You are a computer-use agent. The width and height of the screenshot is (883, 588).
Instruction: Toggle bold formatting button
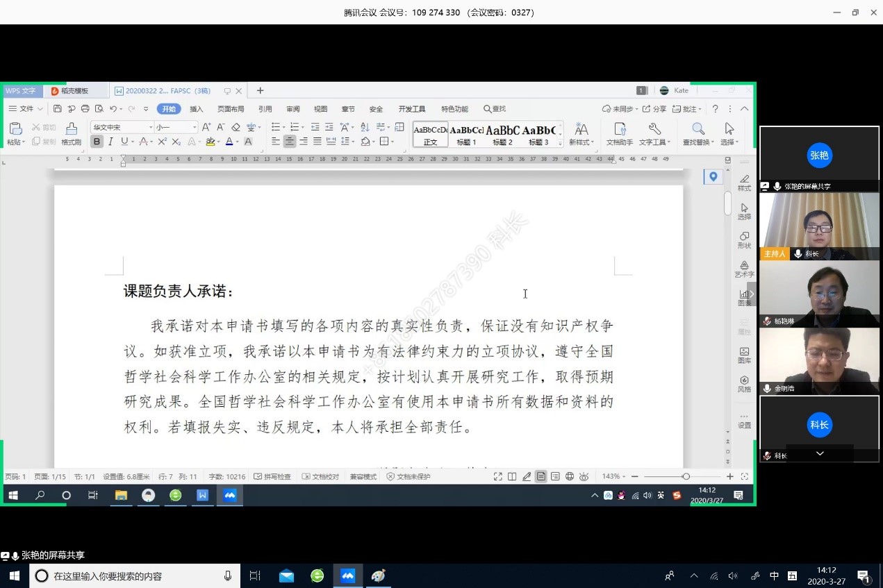point(97,142)
